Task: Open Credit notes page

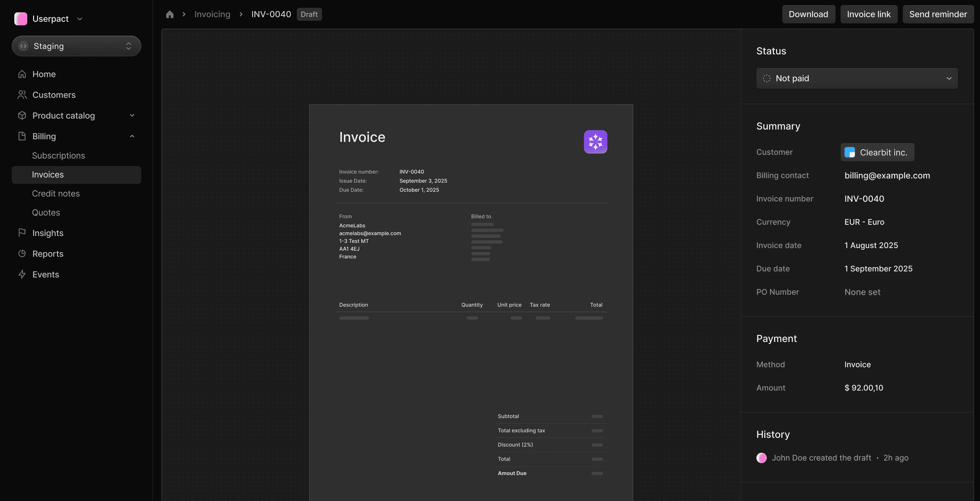Action: (x=55, y=193)
